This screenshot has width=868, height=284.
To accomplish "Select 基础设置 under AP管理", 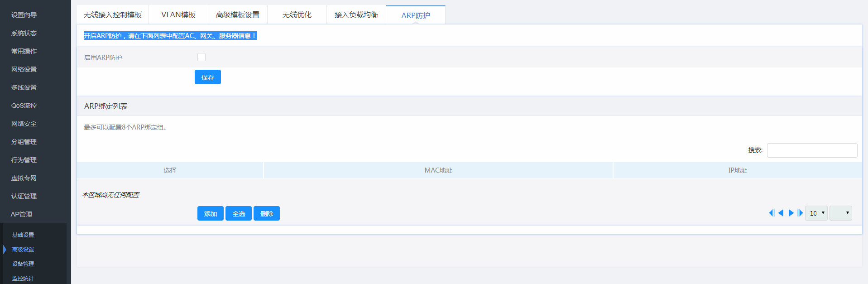I will [x=23, y=235].
